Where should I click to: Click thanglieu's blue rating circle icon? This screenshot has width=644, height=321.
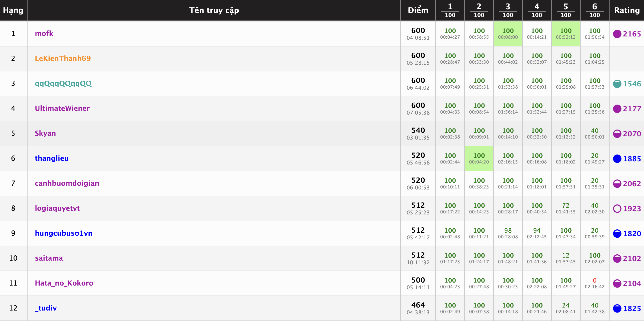617,159
